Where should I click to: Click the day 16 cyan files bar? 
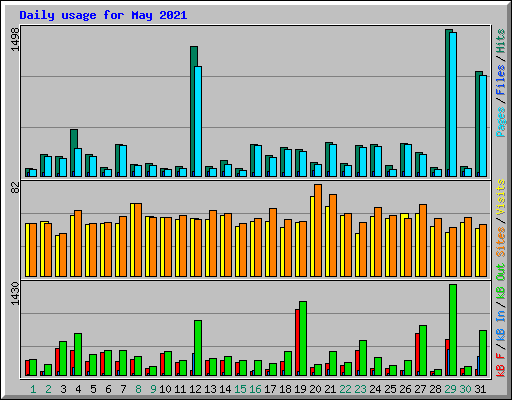click(258, 161)
